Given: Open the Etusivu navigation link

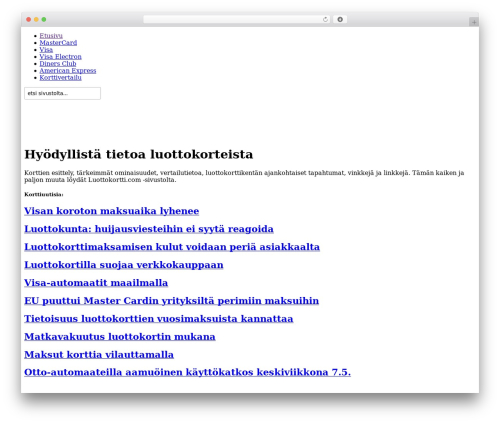Looking at the screenshot, I should coord(51,36).
